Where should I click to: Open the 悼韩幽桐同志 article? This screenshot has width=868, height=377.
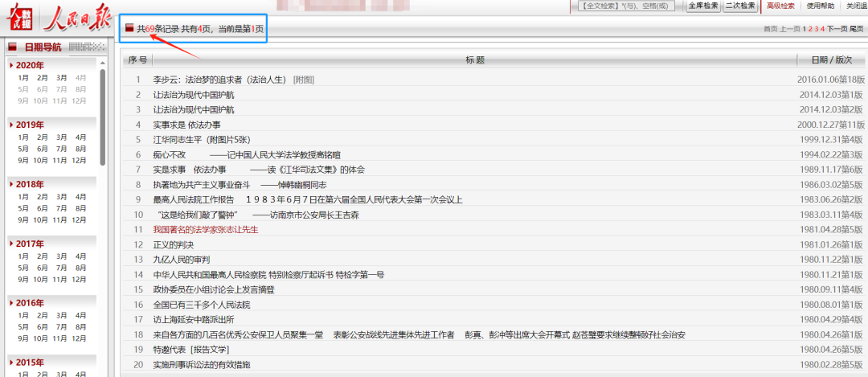pyautogui.click(x=240, y=185)
